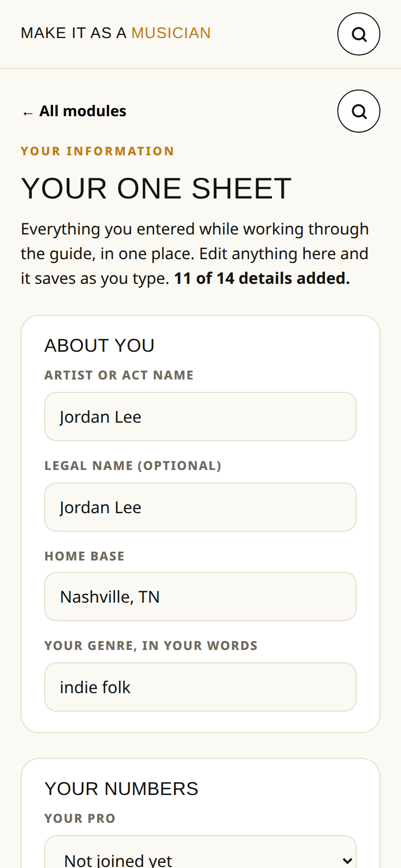Click the Your PRO label
Screen dimensions: 401x868
pos(80,819)
